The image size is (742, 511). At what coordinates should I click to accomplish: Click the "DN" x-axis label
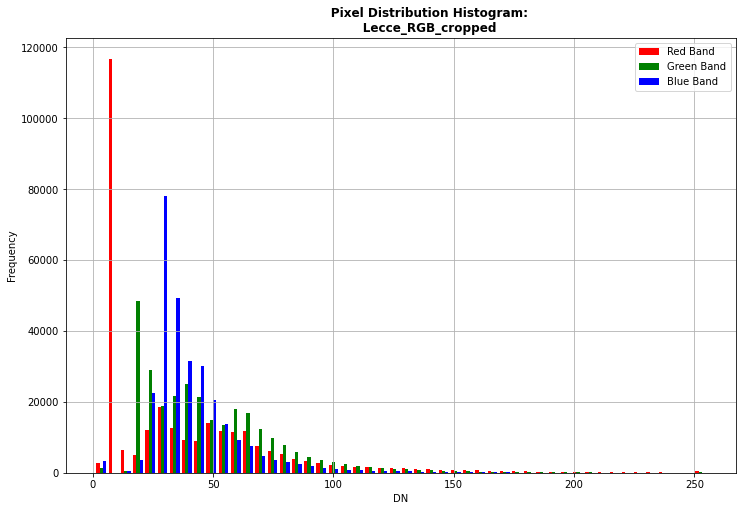(401, 499)
